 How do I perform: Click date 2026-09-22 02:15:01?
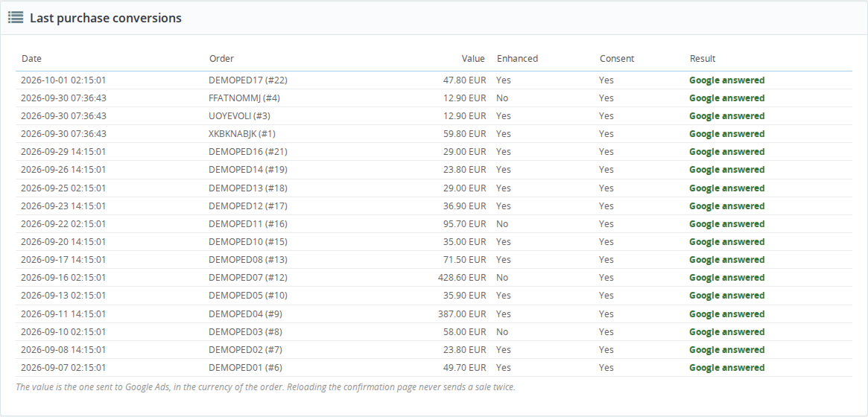(x=63, y=224)
